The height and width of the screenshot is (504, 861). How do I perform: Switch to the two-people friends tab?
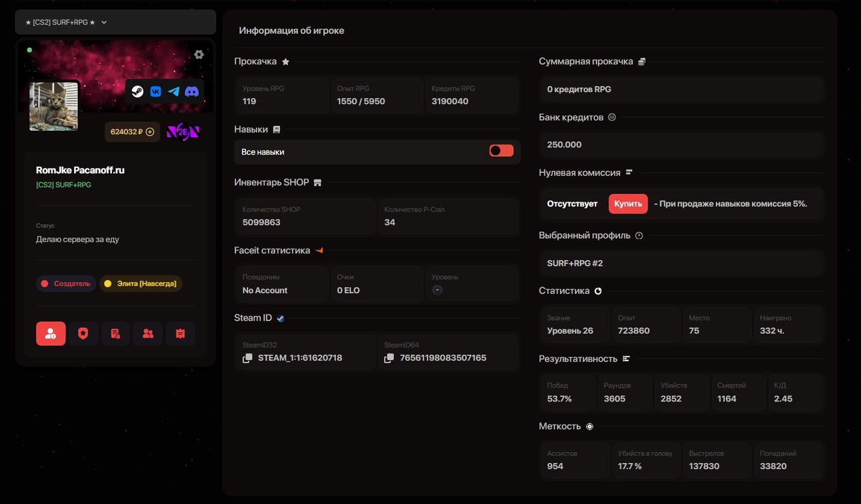click(148, 334)
